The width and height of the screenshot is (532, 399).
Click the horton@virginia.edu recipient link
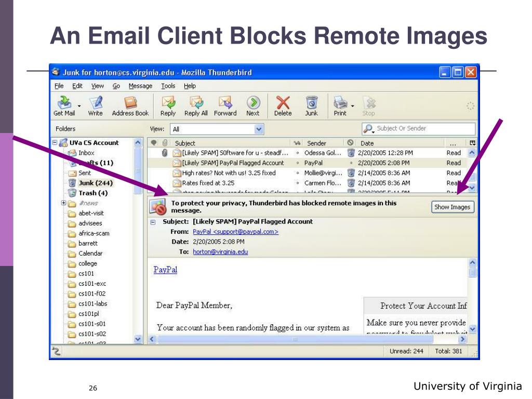[x=220, y=252]
